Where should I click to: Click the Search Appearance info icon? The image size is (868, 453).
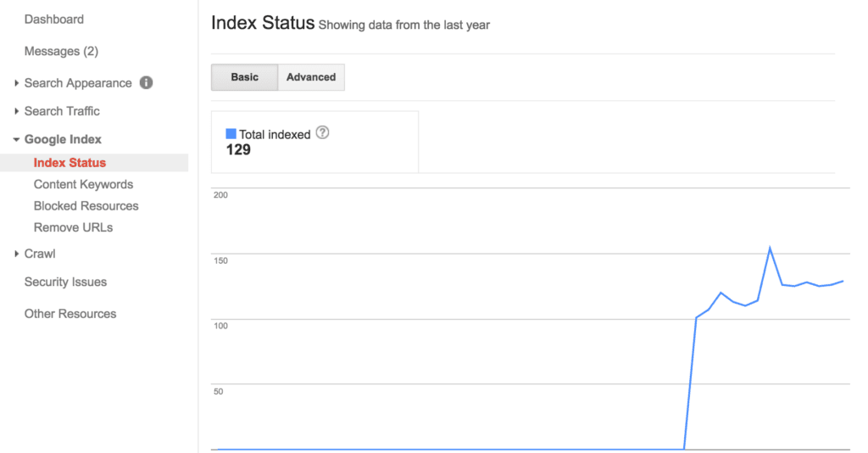pos(146,82)
